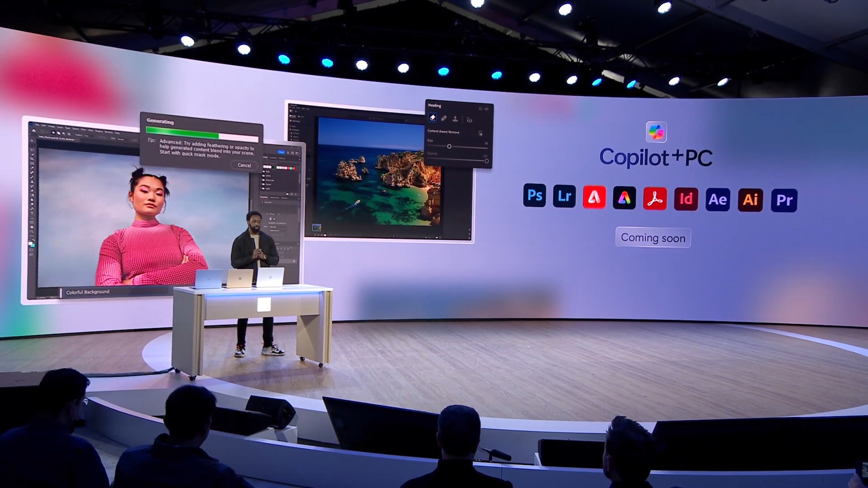The width and height of the screenshot is (868, 488).
Task: Click the Acrobat PDF app icon
Action: 655,198
